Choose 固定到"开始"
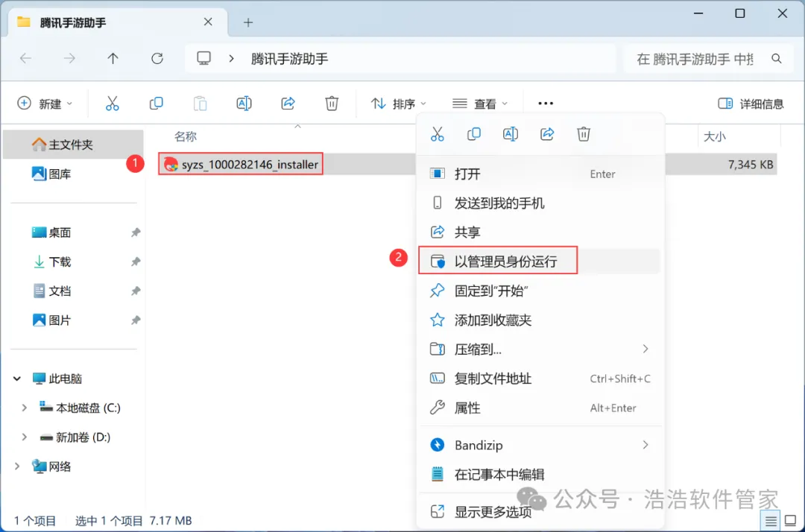The height and width of the screenshot is (532, 805). [540, 291]
